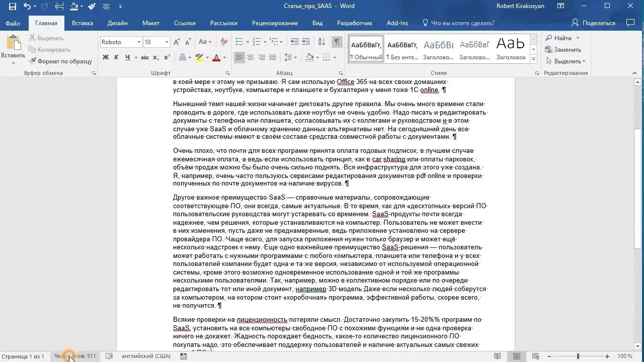Screen dimensions: 644x362
Task: Align text left
Action: point(239,57)
